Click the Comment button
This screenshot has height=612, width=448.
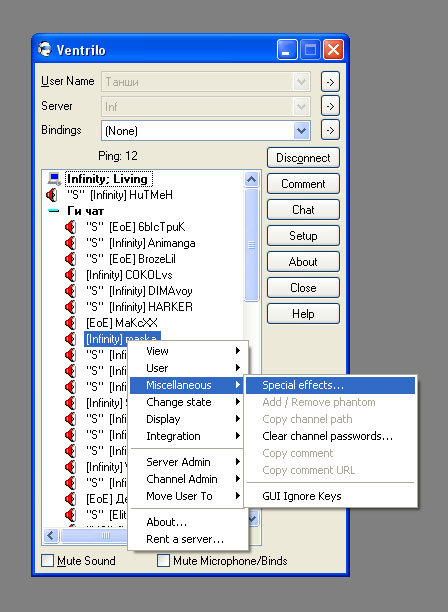coord(303,184)
